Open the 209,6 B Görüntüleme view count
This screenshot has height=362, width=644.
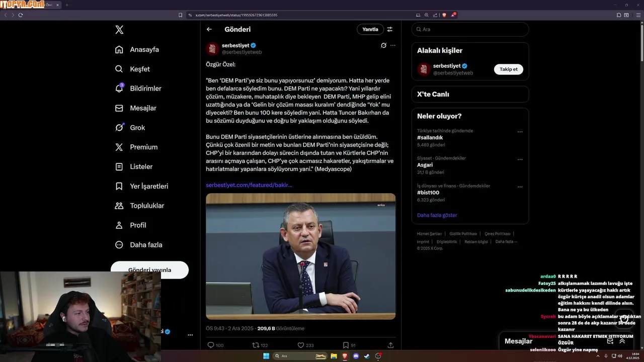[281, 328]
